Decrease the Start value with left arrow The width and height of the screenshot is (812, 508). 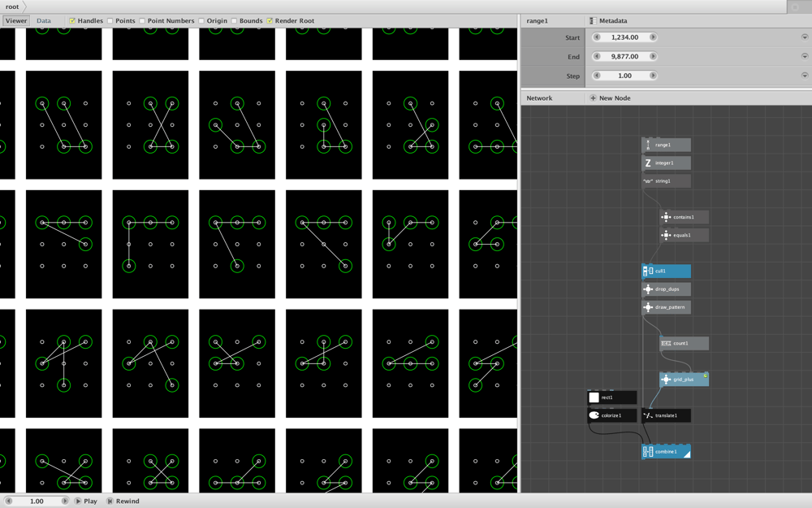tap(597, 37)
